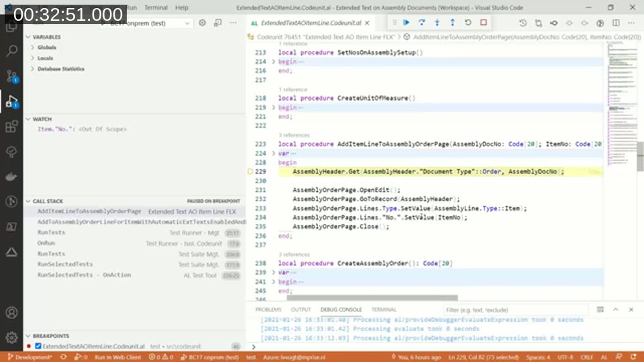Click the vertical editor scrollbar thumb

tap(640, 156)
